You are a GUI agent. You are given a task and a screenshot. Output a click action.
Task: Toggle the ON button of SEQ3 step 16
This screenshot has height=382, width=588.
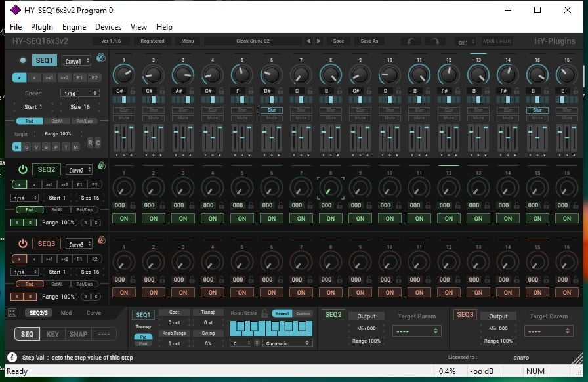(566, 293)
